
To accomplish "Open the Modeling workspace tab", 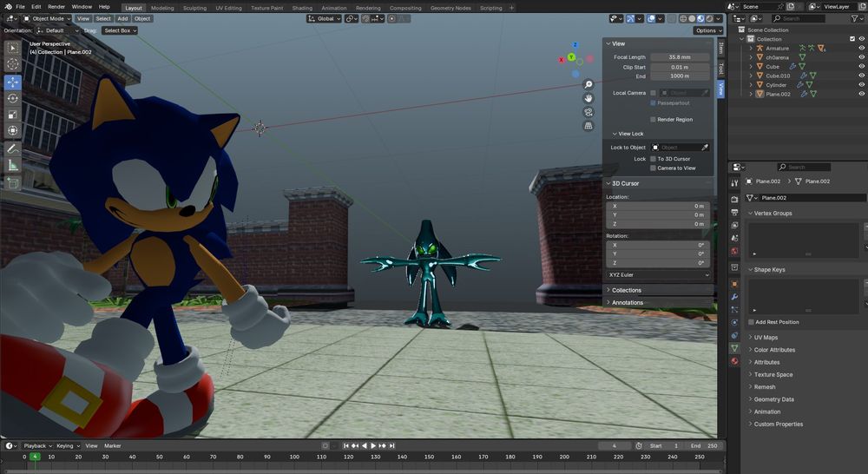I will (x=162, y=8).
